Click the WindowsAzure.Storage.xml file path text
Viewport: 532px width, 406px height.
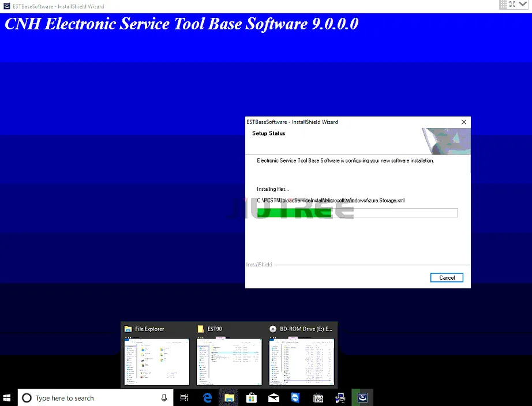point(331,201)
